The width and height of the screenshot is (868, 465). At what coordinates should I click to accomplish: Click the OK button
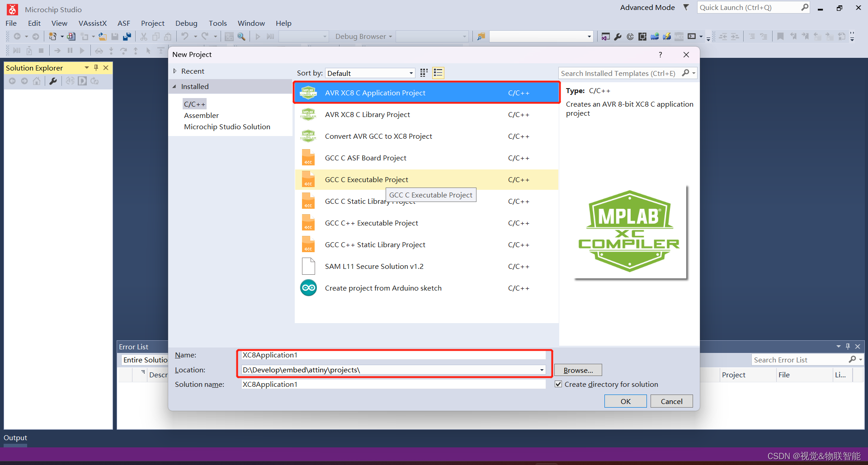(x=626, y=401)
